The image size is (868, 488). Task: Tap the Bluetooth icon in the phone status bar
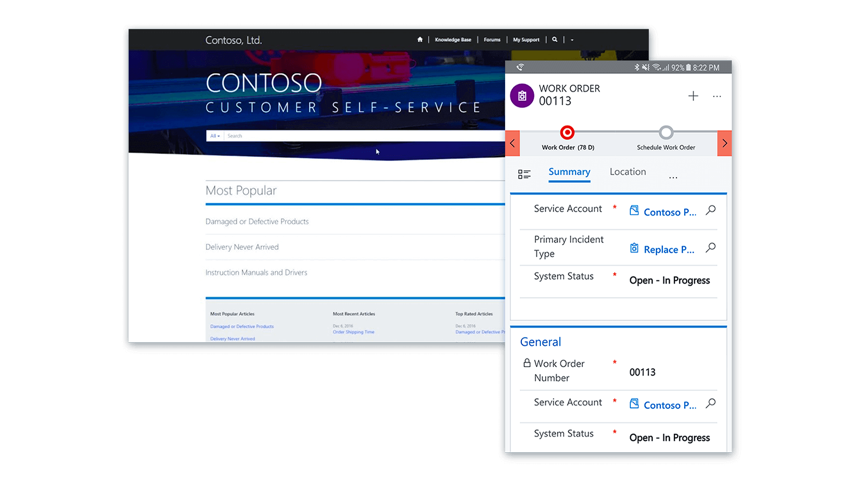click(637, 67)
